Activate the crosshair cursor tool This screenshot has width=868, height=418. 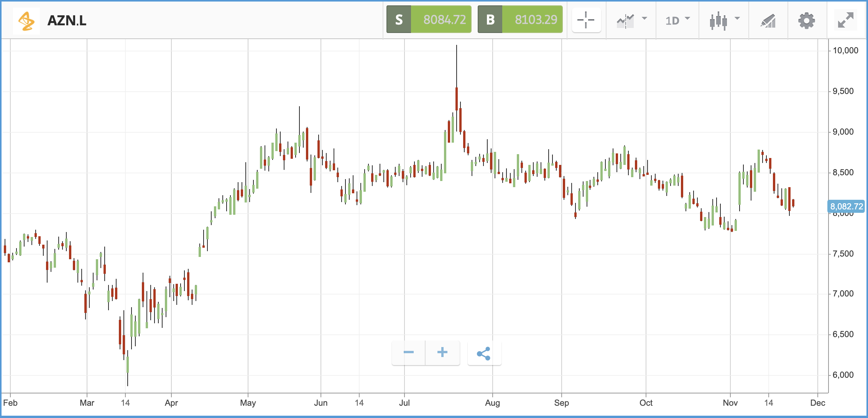[x=586, y=20]
